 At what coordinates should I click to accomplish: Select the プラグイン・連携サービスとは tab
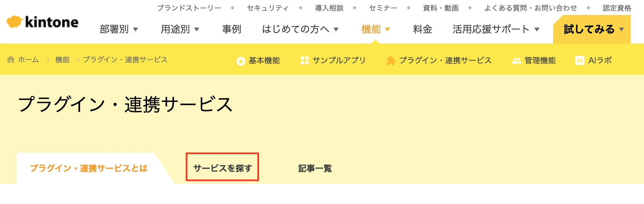(x=89, y=168)
